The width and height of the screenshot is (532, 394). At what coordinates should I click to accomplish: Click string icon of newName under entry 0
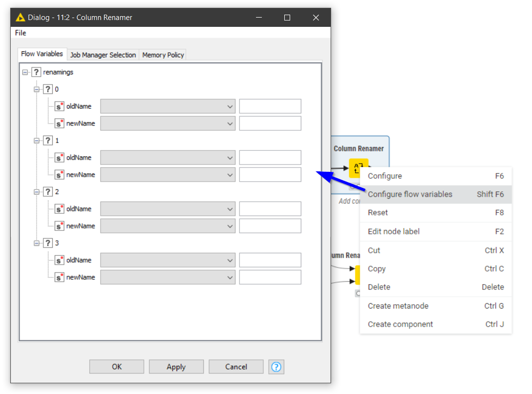[x=59, y=124]
